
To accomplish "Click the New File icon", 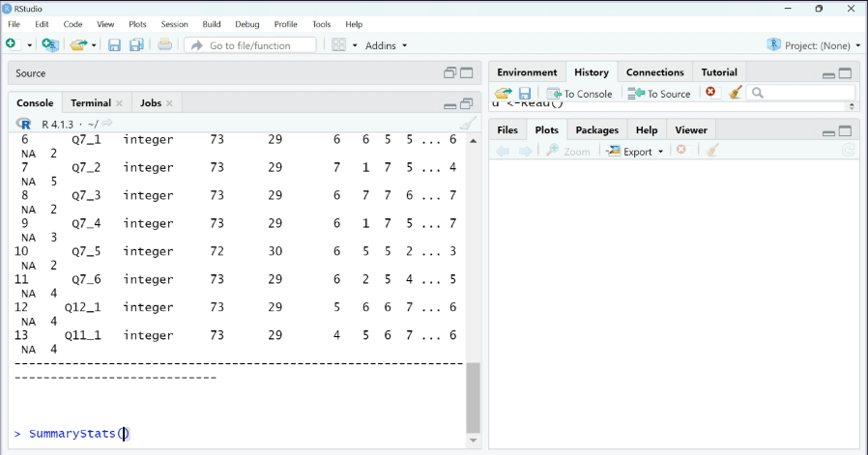I will pos(12,44).
